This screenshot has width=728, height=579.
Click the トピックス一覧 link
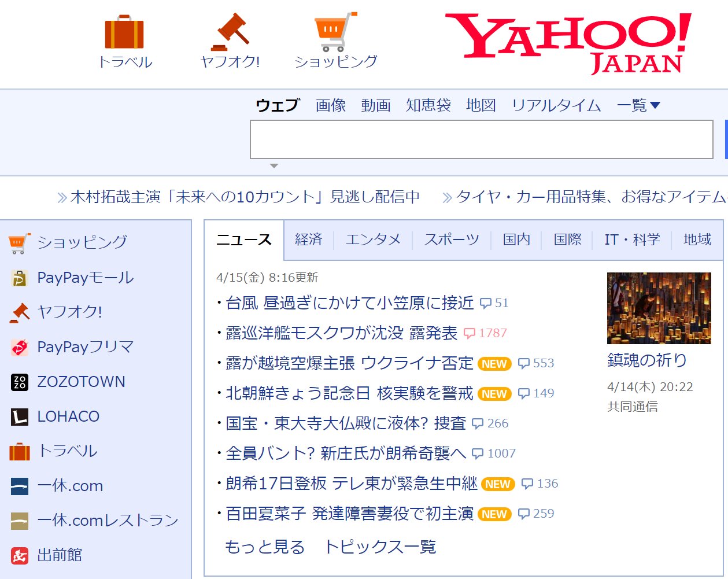point(380,547)
